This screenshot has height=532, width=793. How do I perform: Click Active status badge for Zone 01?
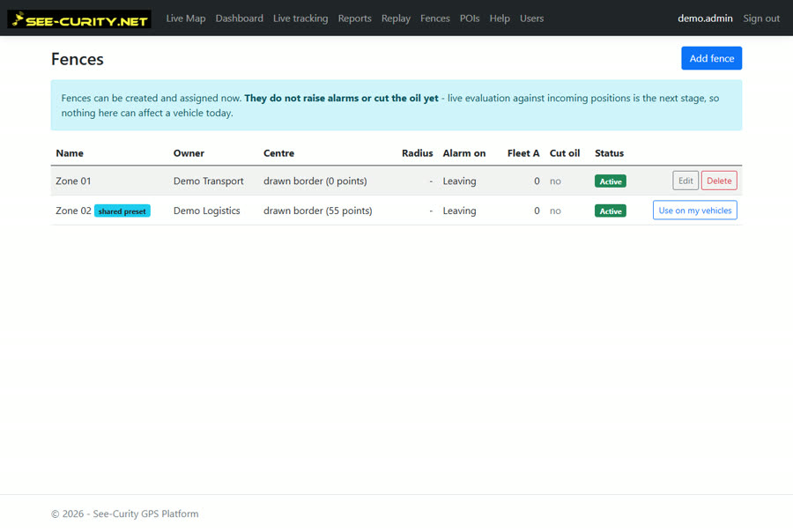tap(611, 181)
